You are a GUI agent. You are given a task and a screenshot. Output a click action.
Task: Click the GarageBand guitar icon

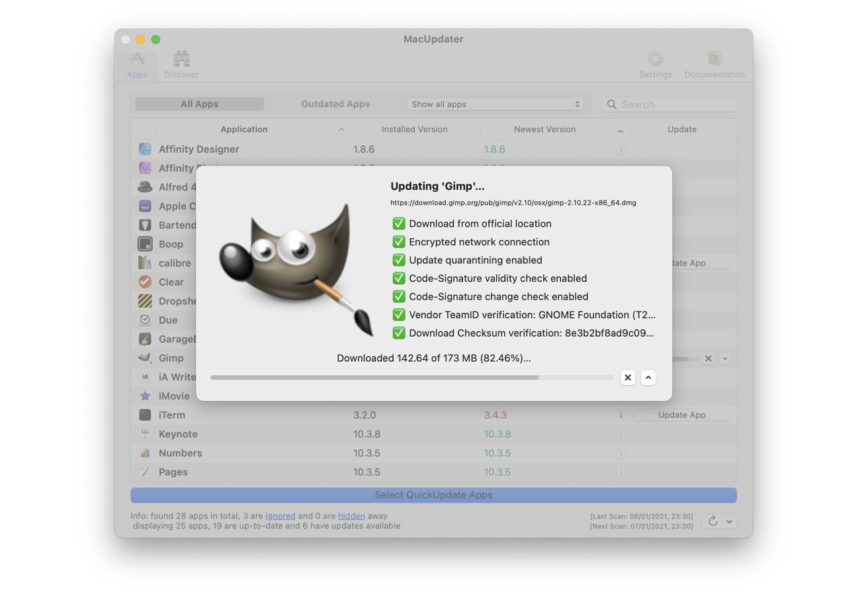point(145,339)
